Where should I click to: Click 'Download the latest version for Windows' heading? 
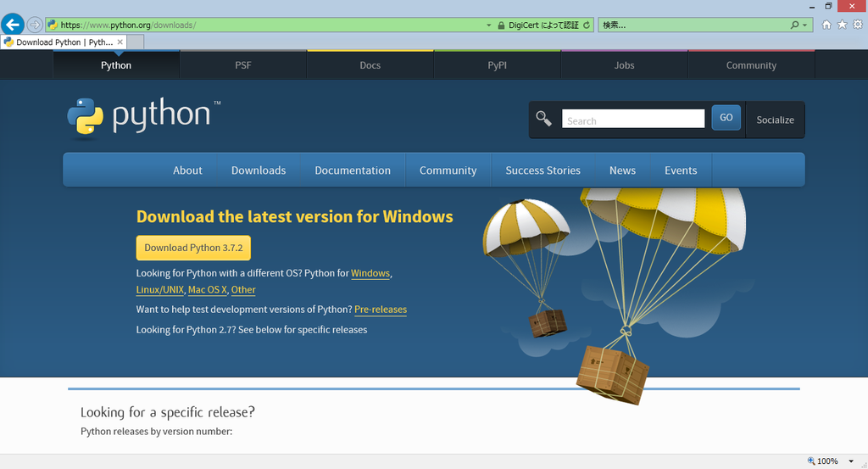[x=294, y=216]
